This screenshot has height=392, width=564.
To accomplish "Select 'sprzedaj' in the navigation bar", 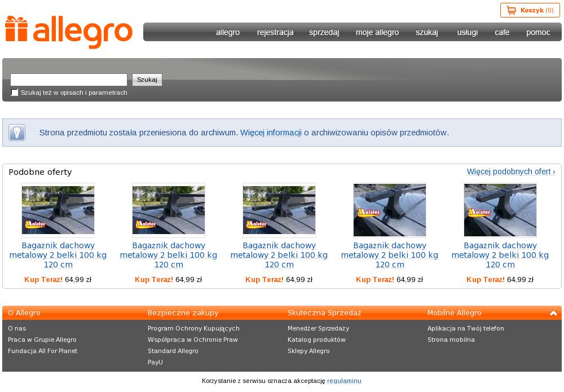I will tap(324, 32).
